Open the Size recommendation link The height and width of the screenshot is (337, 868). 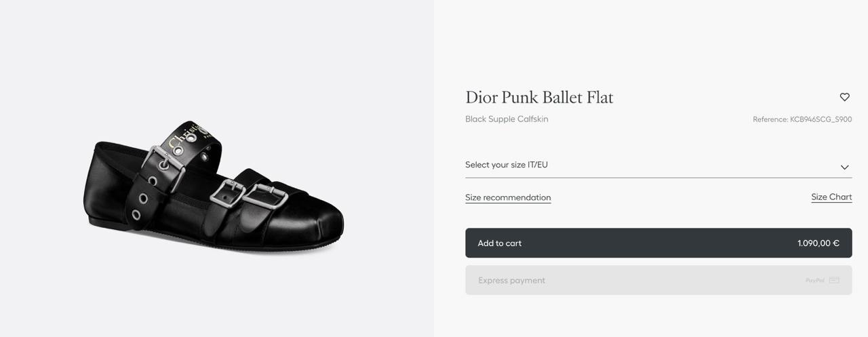(508, 197)
